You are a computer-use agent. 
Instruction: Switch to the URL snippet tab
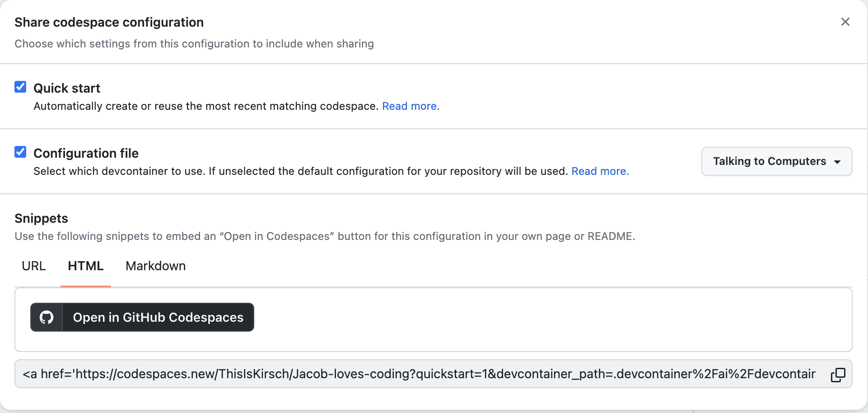pyautogui.click(x=33, y=266)
